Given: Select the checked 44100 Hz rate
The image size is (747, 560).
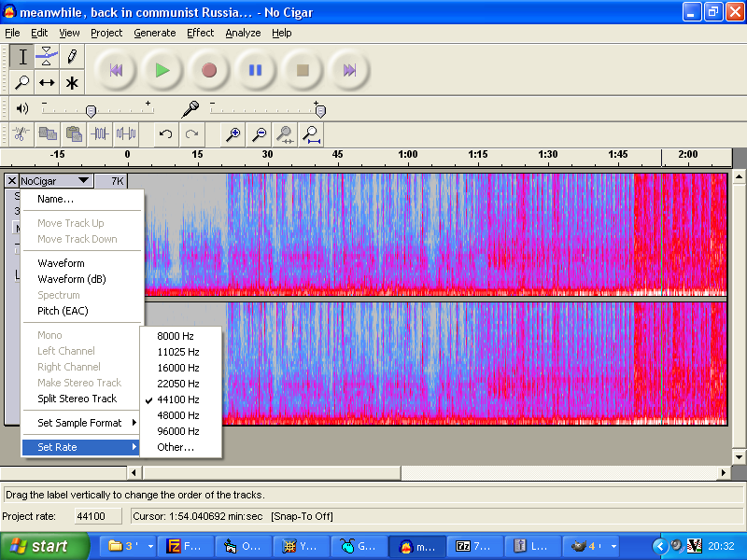Looking at the screenshot, I should click(177, 399).
